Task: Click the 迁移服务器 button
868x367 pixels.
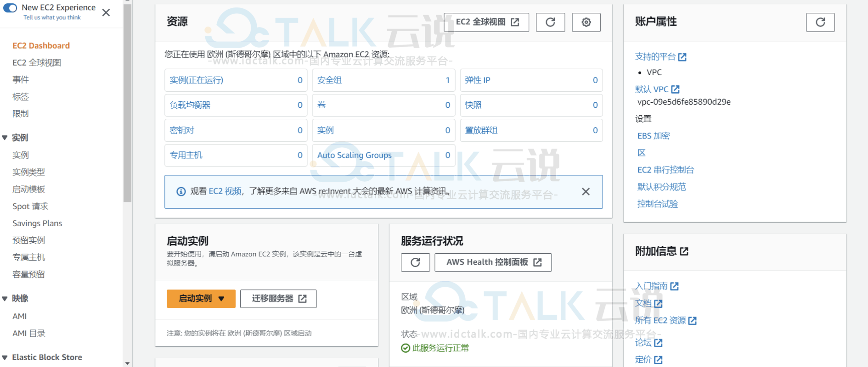Action: coord(278,299)
